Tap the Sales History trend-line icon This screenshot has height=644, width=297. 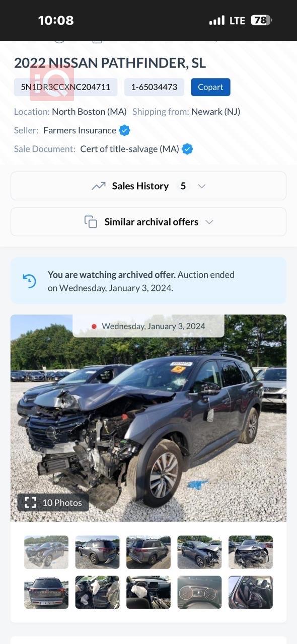99,186
